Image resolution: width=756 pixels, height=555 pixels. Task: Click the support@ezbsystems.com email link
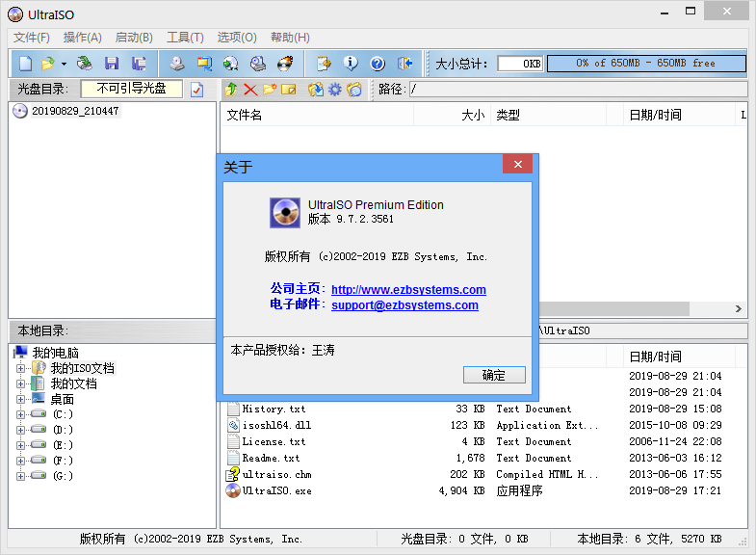(x=404, y=304)
